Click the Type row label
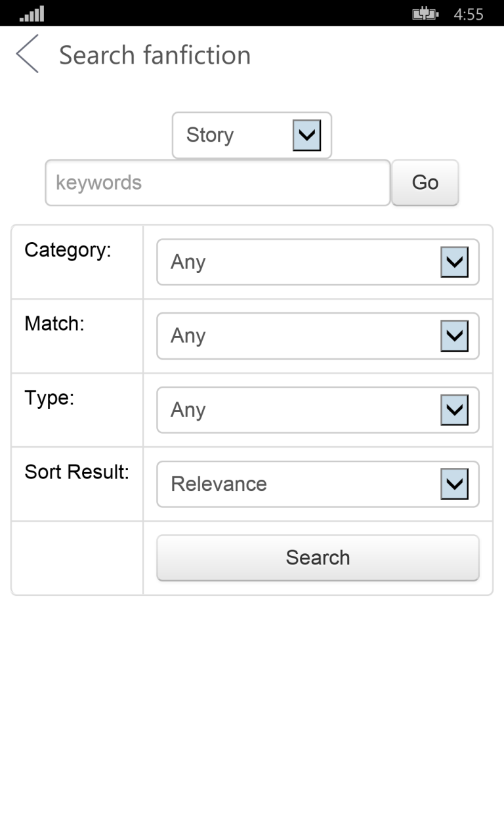The height and width of the screenshot is (840, 504). pos(49,398)
